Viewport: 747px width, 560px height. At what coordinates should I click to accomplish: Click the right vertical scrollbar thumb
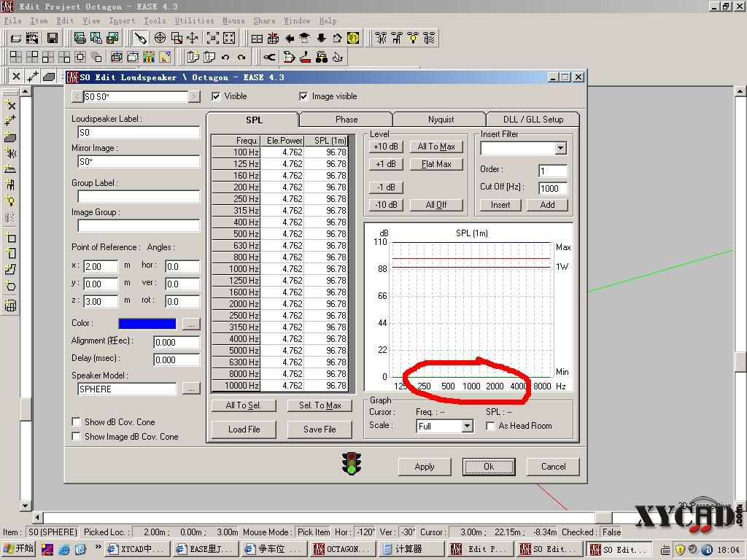pos(740,362)
